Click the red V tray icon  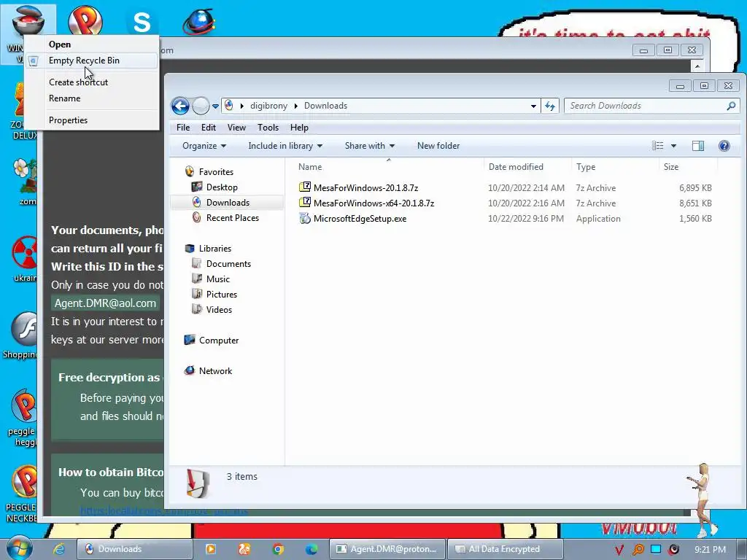tap(619, 550)
